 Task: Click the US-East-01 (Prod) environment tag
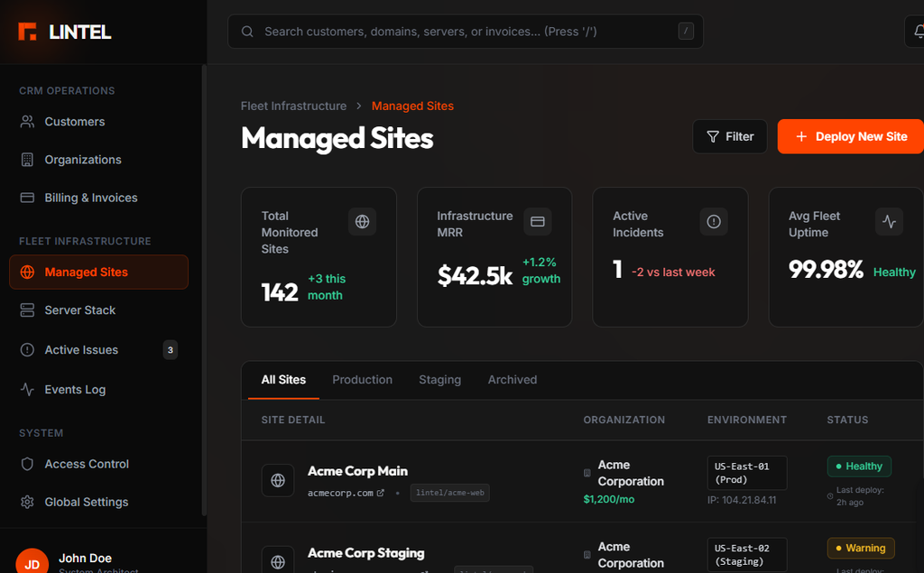[x=747, y=473]
